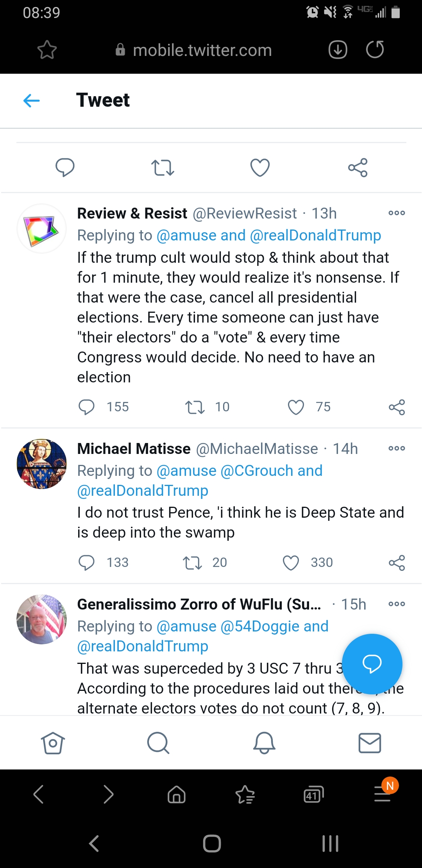This screenshot has height=868, width=422.
Task: Open more options for Review & Resist tweet
Action: pyautogui.click(x=397, y=213)
